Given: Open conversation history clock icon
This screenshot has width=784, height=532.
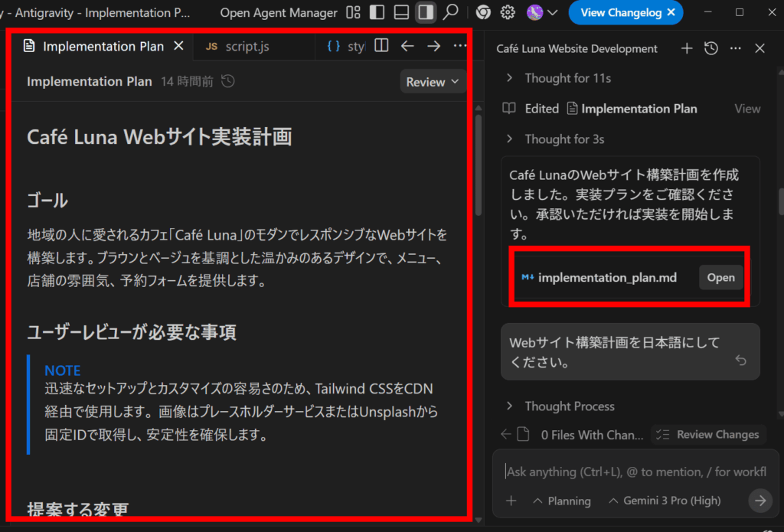Looking at the screenshot, I should coord(711,48).
